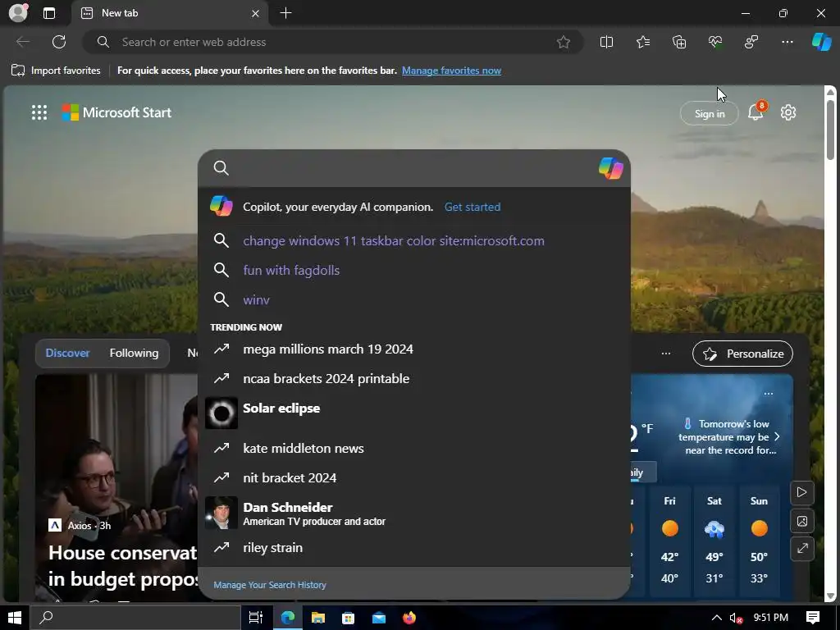Show hidden system tray icons
840x630 pixels.
[716, 618]
